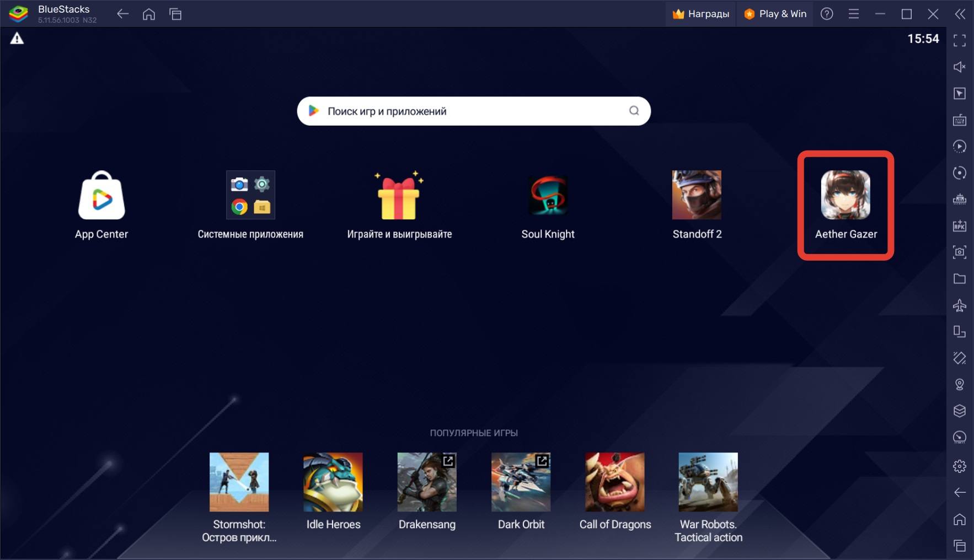The height and width of the screenshot is (560, 974).
Task: Launch the Standoff 2 game
Action: pyautogui.click(x=697, y=195)
